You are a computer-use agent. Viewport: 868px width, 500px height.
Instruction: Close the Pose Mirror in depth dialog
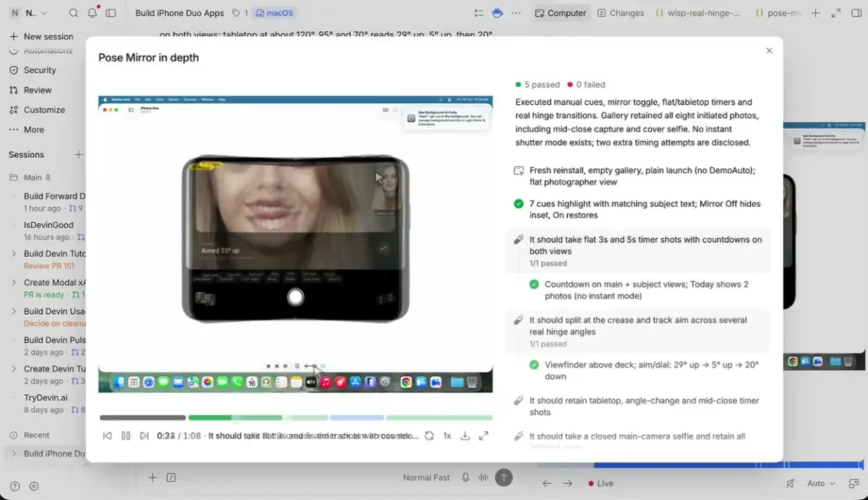pyautogui.click(x=769, y=51)
